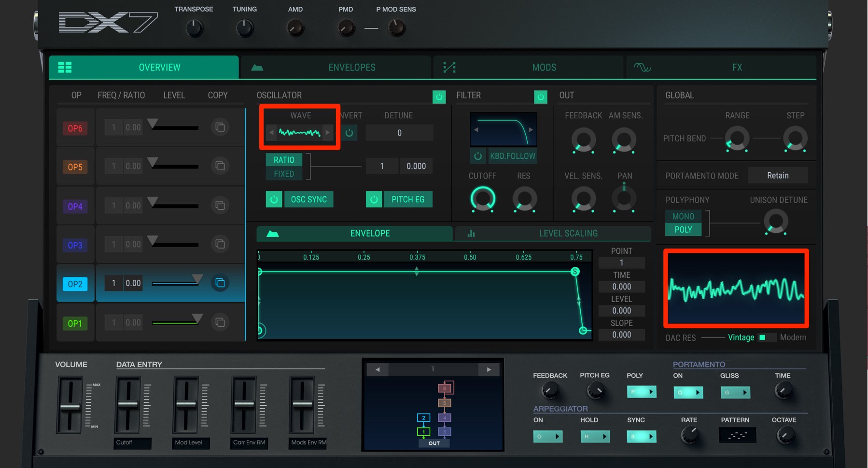This screenshot has height=468, width=868.
Task: Click the power icon next to PITCH EG
Action: [374, 199]
